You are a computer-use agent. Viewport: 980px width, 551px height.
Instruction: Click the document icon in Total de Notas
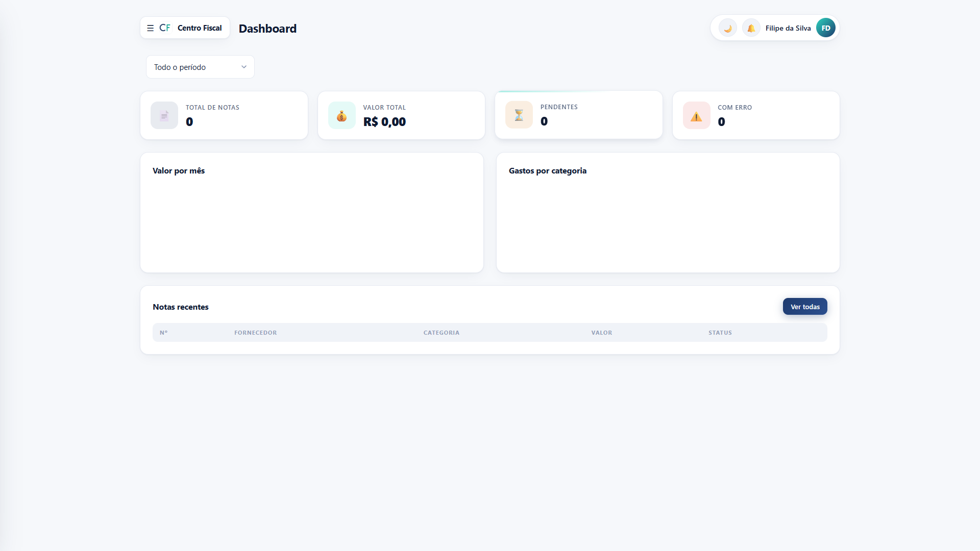[164, 115]
